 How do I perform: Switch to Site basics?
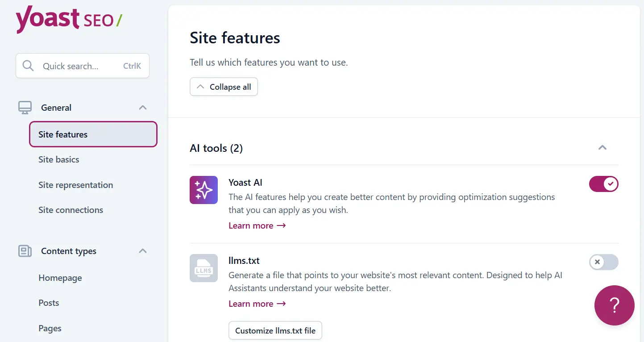click(58, 159)
